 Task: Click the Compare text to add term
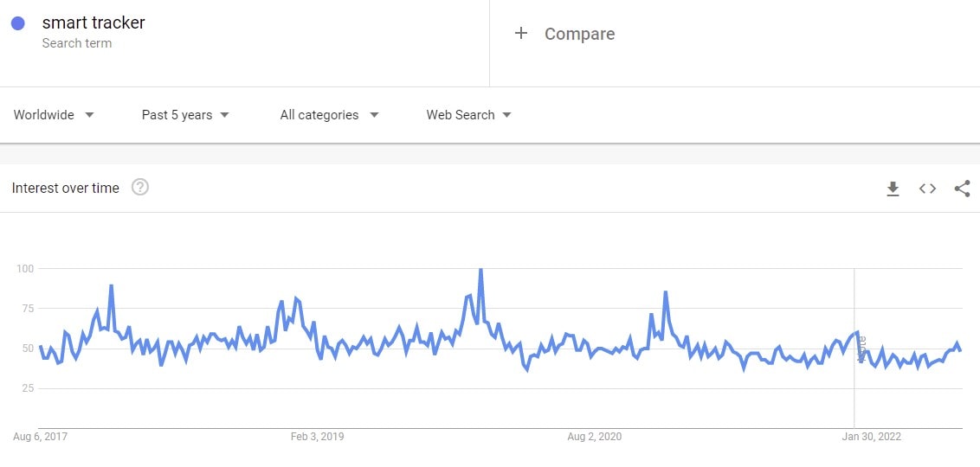[579, 34]
